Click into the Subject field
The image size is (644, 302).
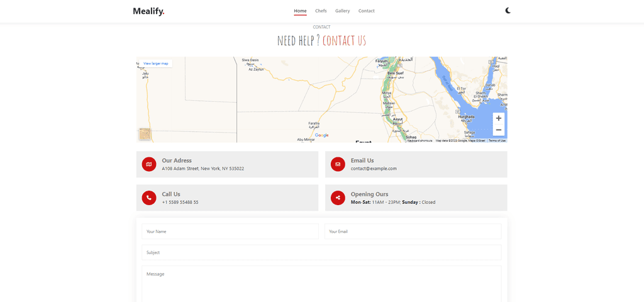[x=321, y=252]
